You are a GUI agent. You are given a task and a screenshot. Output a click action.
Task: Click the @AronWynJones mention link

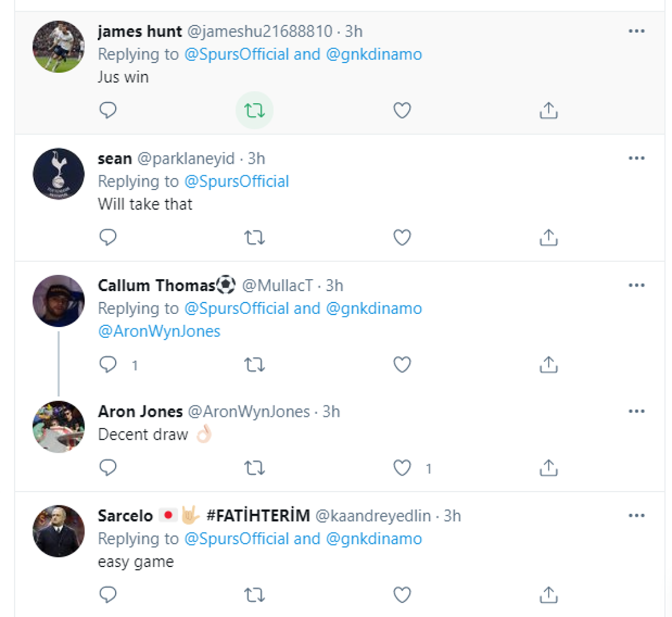click(x=159, y=331)
